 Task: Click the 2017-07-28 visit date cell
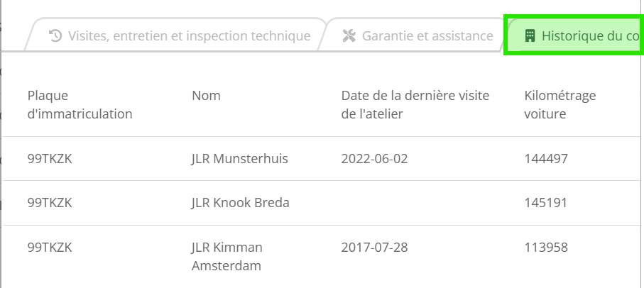point(375,248)
